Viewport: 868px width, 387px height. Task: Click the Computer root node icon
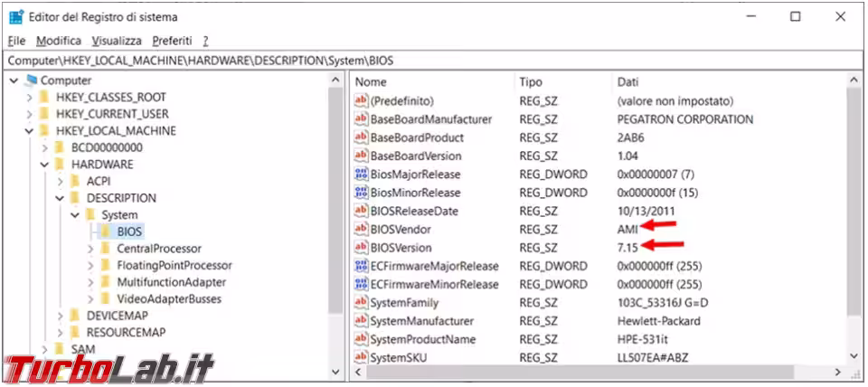[31, 80]
